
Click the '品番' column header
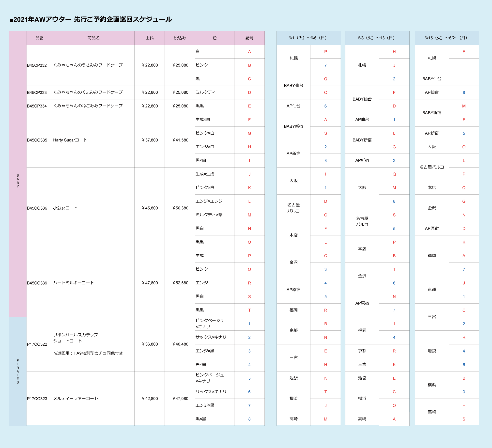(40, 38)
